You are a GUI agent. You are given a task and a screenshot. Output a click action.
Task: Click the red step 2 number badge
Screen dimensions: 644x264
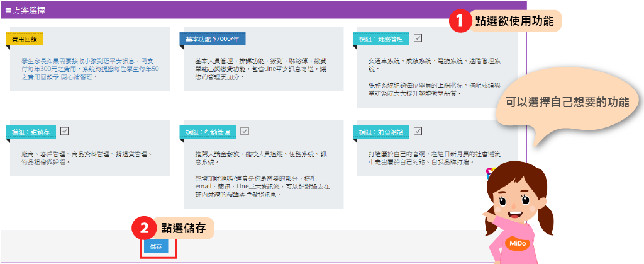[x=144, y=227]
